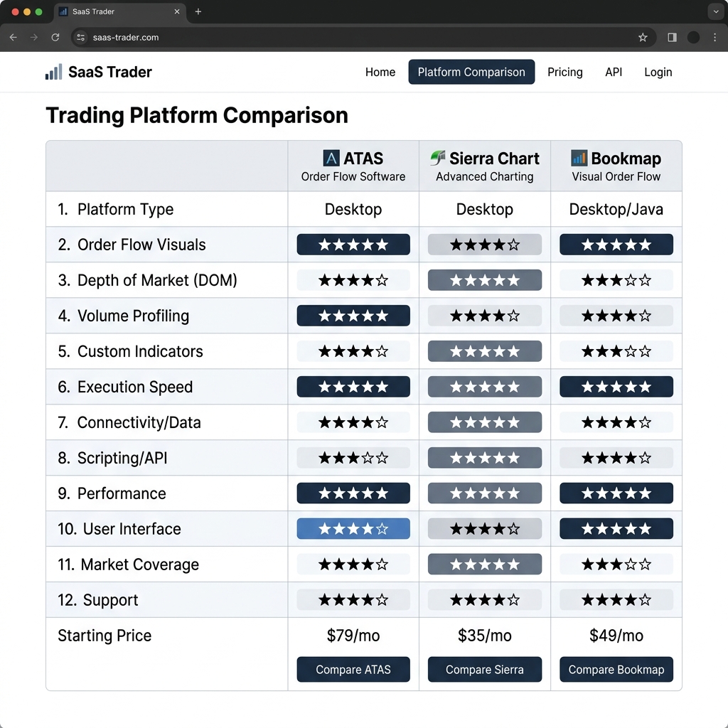
Task: Open browser three-dot menu
Action: point(714,37)
